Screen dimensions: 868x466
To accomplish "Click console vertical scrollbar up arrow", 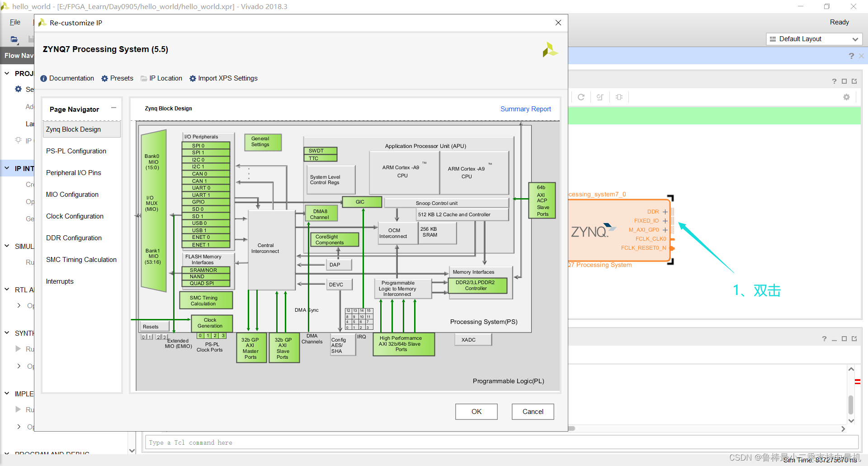I will tap(851, 369).
